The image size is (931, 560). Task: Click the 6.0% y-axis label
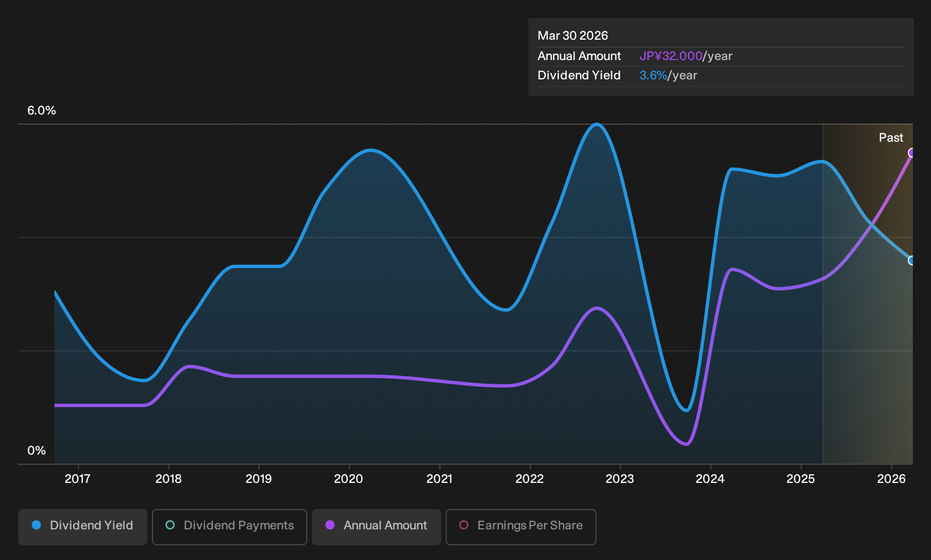tap(42, 111)
